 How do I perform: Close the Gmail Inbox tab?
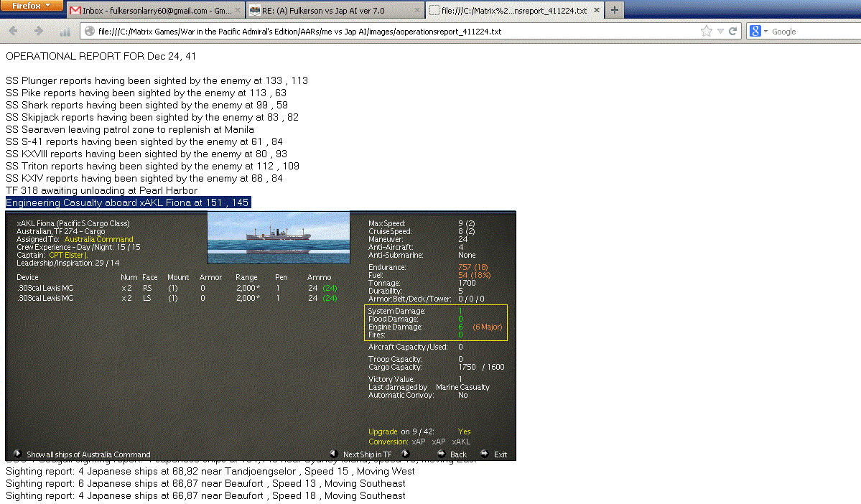[237, 11]
